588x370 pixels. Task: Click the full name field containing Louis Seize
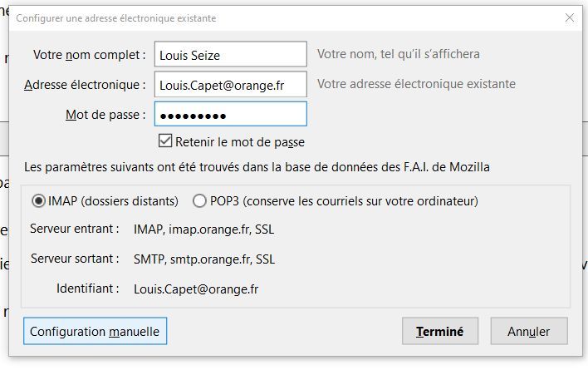pos(230,55)
